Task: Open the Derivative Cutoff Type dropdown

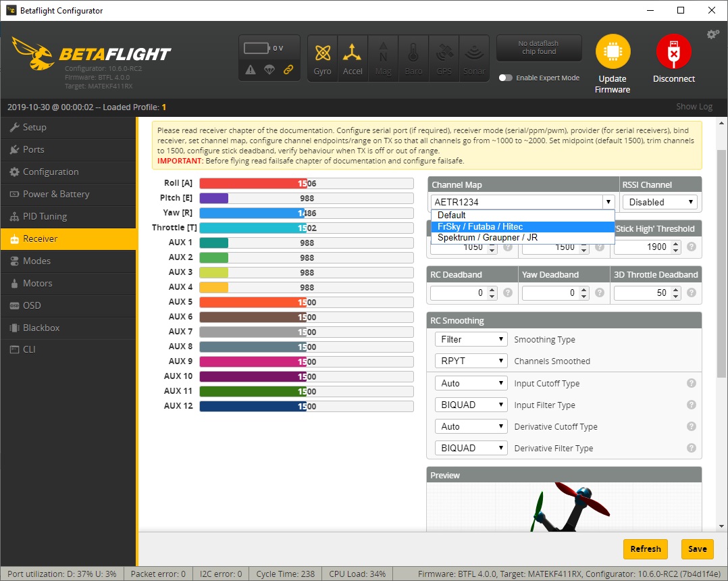Action: [470, 426]
